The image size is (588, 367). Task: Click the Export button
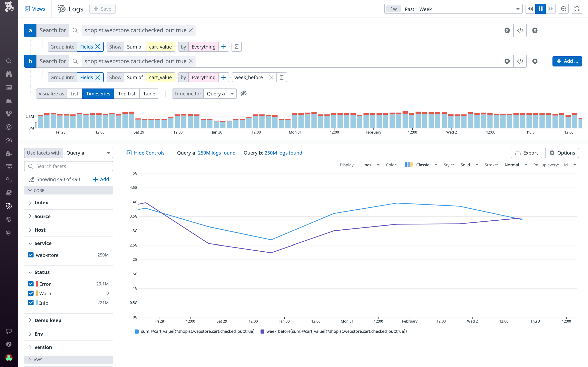(526, 153)
